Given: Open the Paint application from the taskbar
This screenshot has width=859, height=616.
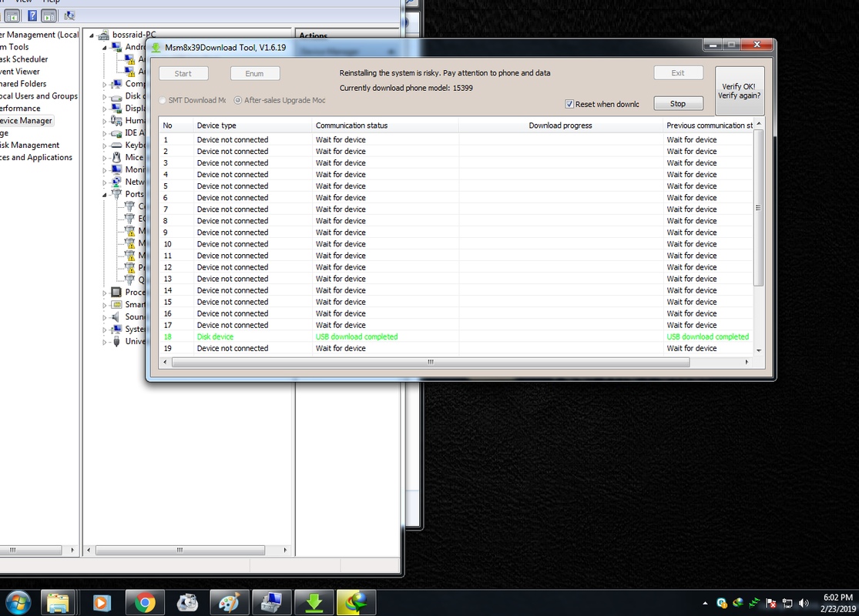Looking at the screenshot, I should (x=229, y=603).
